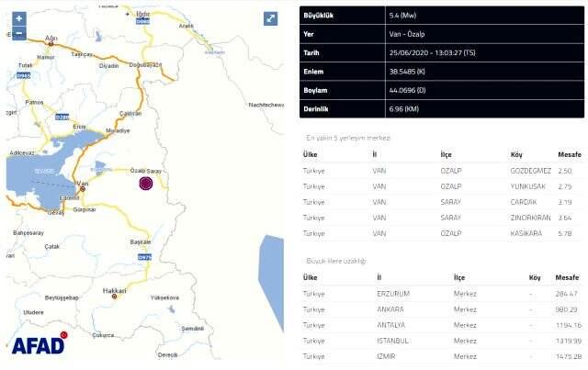Click the İlçe header in big cities table
Image resolution: width=588 pixels, height=370 pixels.
click(x=464, y=277)
